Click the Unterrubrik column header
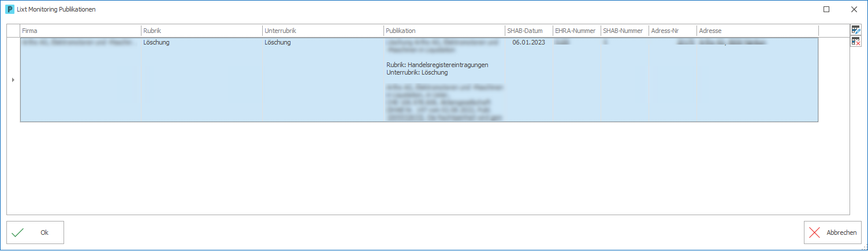 point(323,31)
